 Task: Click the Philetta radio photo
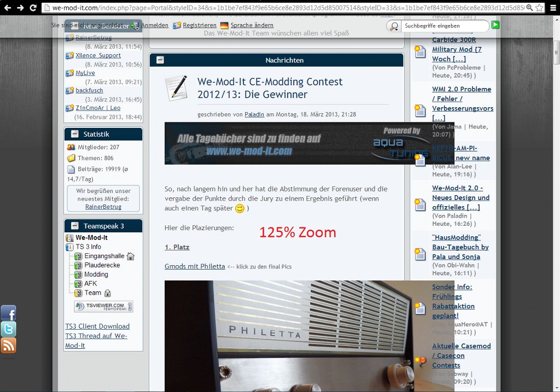(x=309, y=336)
